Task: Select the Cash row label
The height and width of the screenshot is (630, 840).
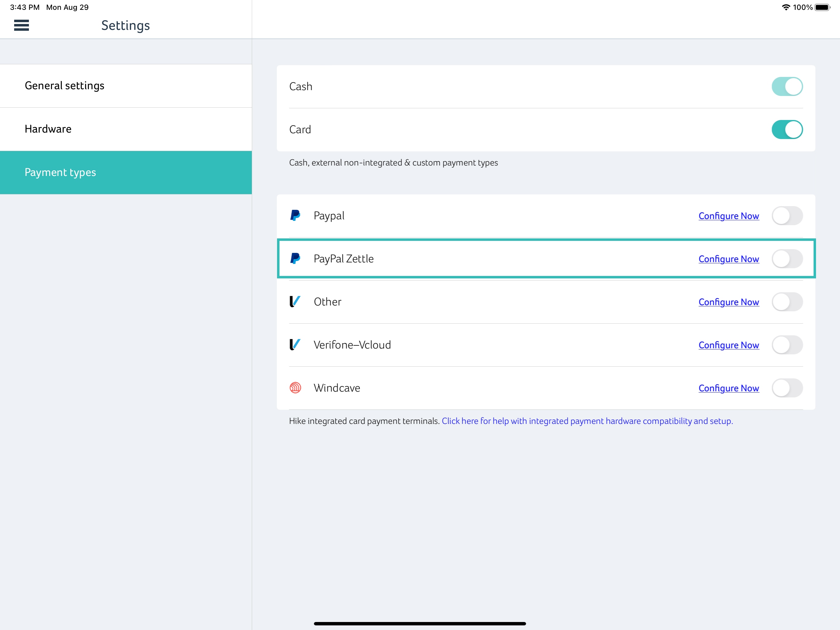Action: (x=300, y=87)
